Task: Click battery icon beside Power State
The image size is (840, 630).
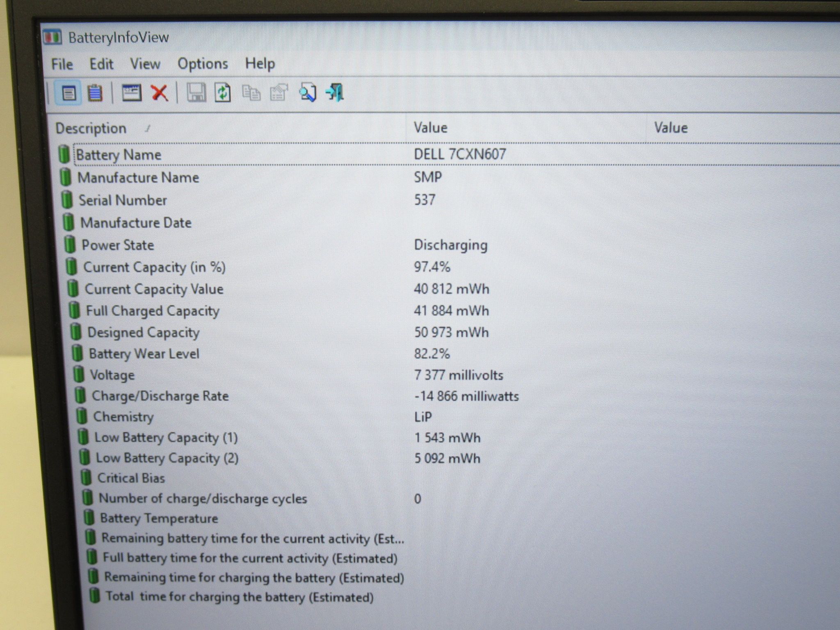Action: (70, 244)
